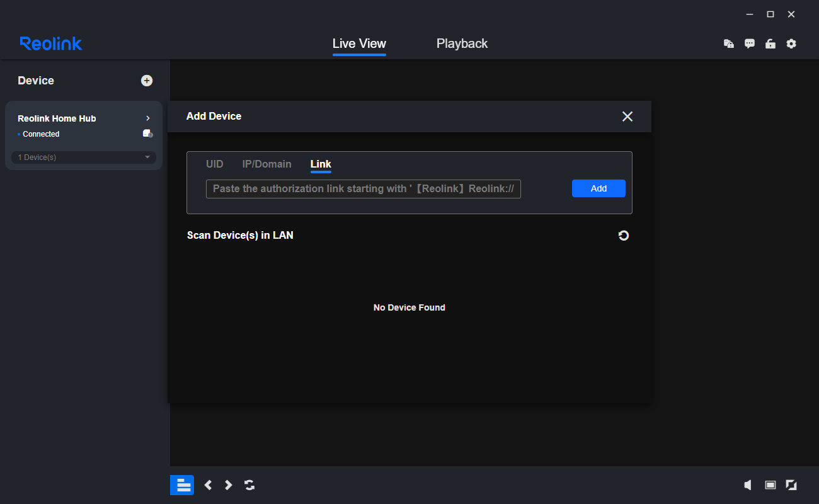This screenshot has height=504, width=819.
Task: Mute audio with the speaker icon
Action: click(x=748, y=485)
